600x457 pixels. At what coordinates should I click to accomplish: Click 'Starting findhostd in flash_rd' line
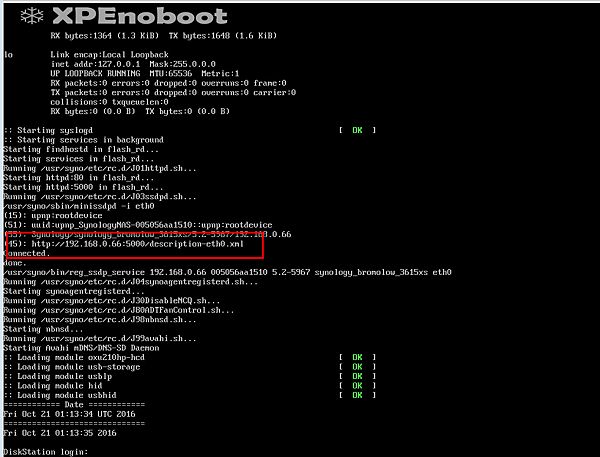[81, 150]
